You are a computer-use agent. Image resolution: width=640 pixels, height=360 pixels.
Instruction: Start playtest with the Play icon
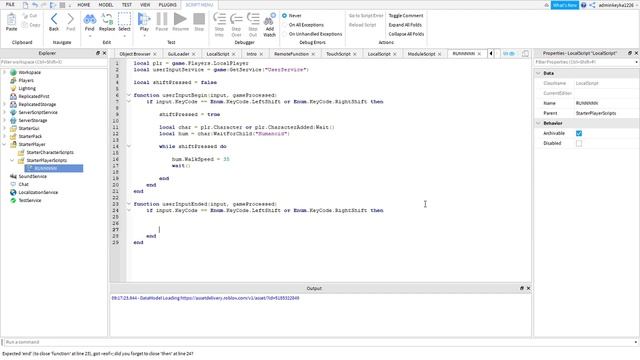144,19
